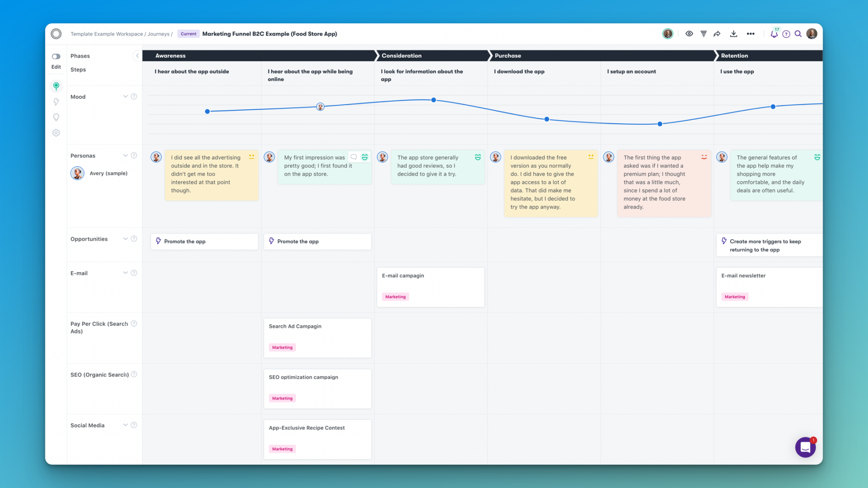
Task: Open the Journeys breadcrumb link
Action: [x=158, y=34]
